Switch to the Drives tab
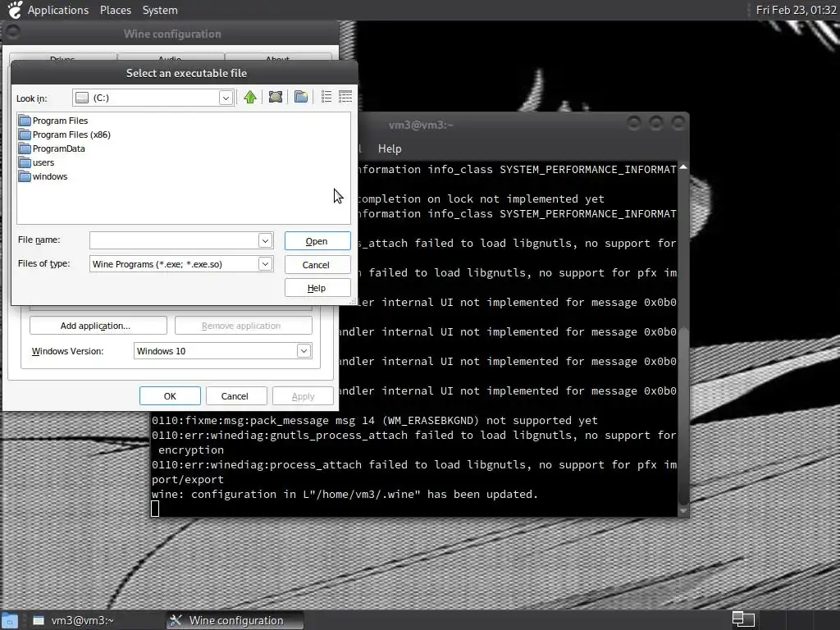The image size is (840, 630). tap(62, 57)
